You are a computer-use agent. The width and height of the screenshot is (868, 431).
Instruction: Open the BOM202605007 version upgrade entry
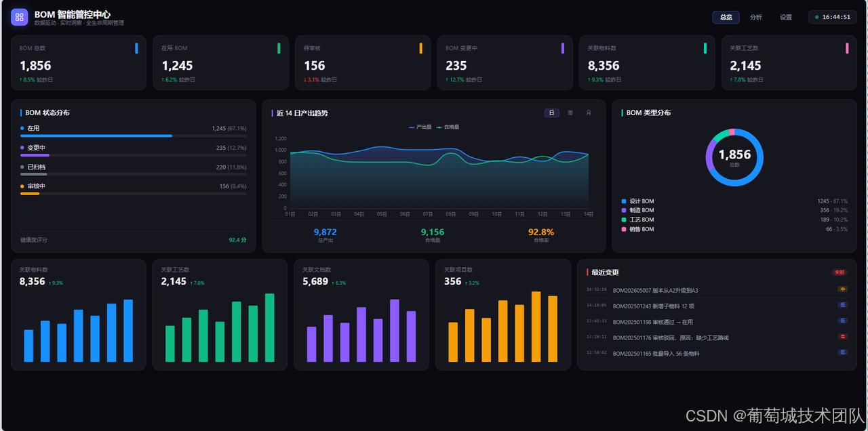tap(717, 290)
